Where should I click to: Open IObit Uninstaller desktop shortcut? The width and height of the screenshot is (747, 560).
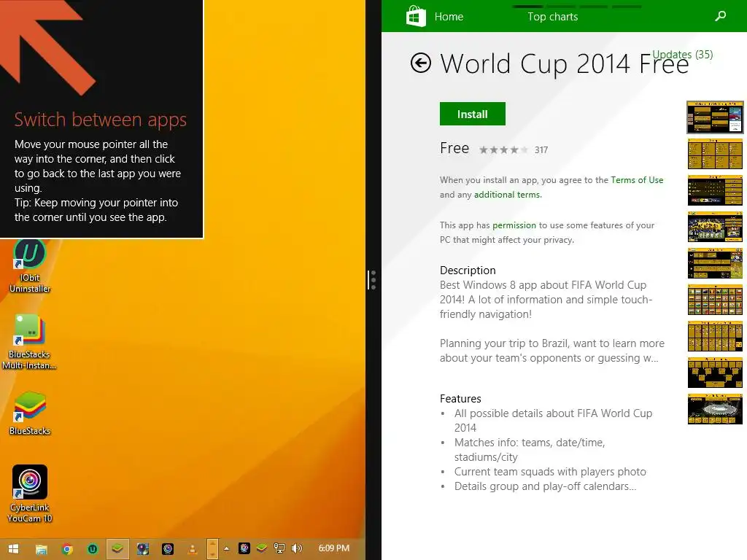[x=29, y=265]
